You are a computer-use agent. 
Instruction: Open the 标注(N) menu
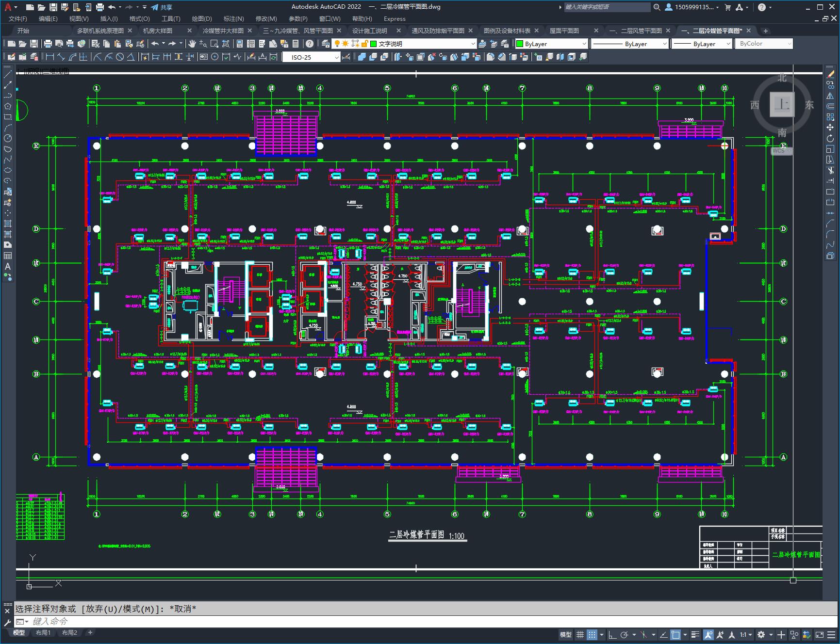(233, 18)
